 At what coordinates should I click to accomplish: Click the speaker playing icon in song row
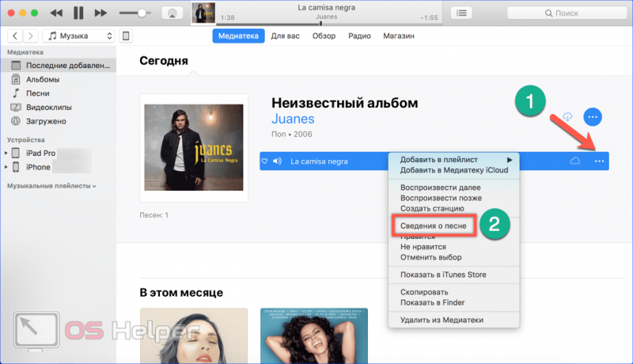(x=278, y=161)
